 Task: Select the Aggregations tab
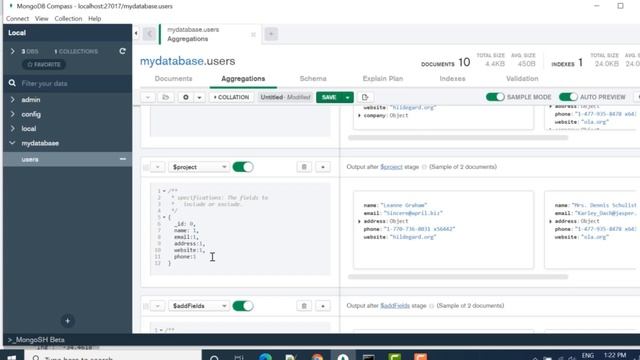pyautogui.click(x=243, y=79)
